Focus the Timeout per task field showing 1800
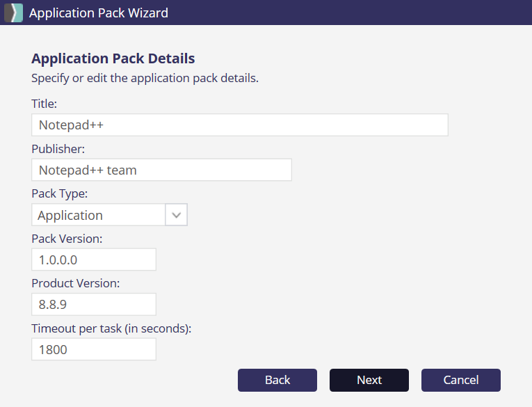Viewport: 532px width, 407px height. tap(94, 349)
